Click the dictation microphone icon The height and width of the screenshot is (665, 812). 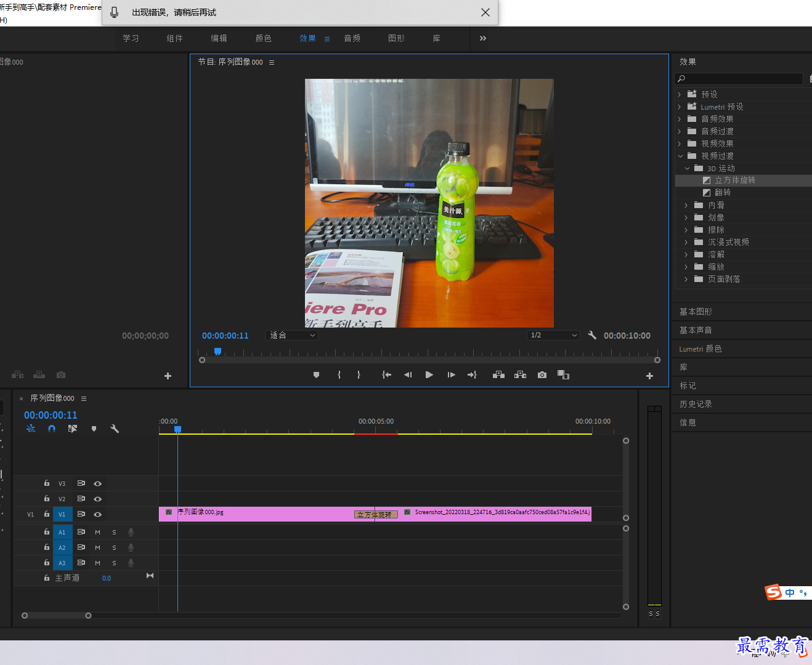coord(114,12)
